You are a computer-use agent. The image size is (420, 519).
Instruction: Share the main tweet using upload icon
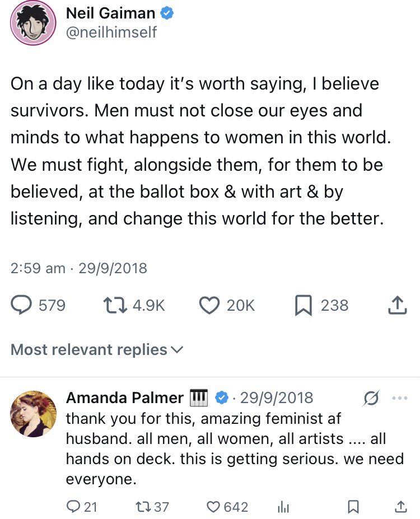point(396,305)
